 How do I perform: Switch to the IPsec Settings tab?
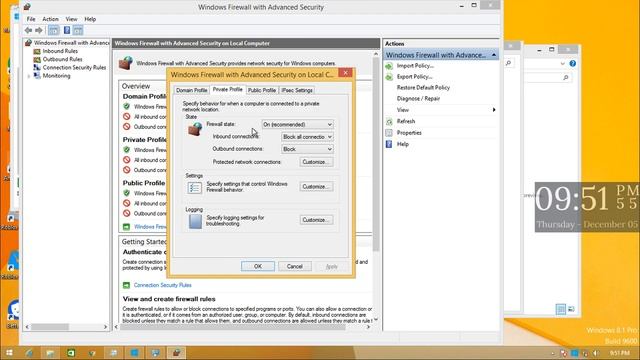[x=297, y=90]
